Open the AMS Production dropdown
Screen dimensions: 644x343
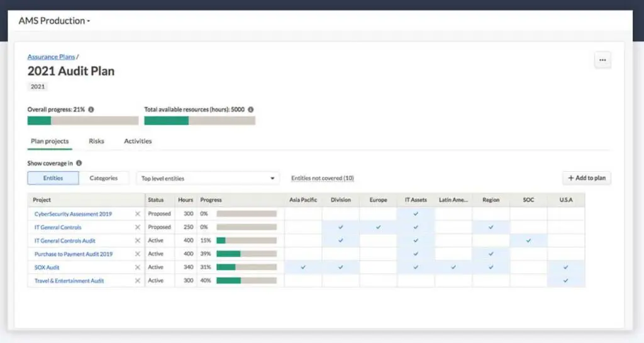point(55,21)
